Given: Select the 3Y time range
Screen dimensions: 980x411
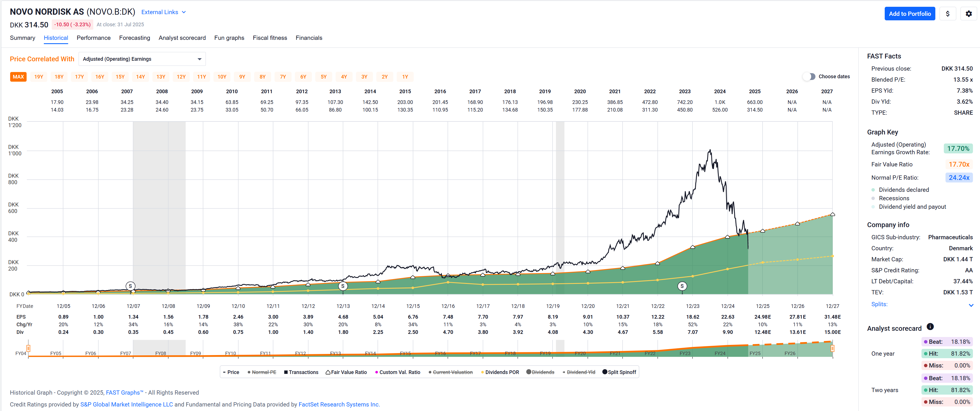Looking at the screenshot, I should tap(364, 77).
